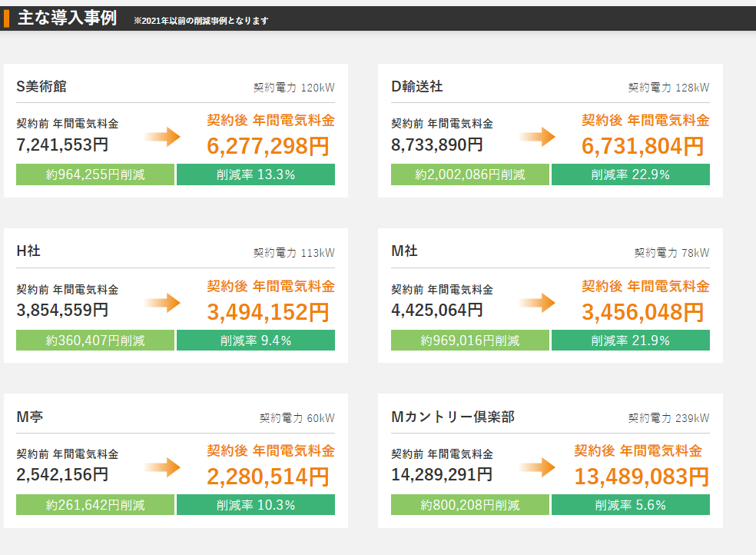
Task: Click the orange arrow in M社 card
Action: click(x=537, y=303)
